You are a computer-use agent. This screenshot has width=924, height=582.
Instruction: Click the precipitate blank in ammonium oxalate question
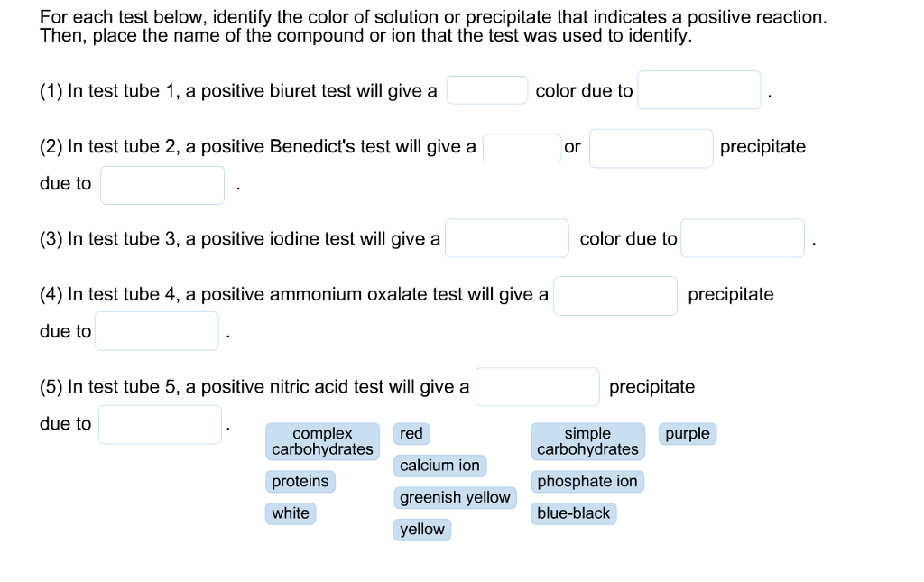tap(614, 295)
